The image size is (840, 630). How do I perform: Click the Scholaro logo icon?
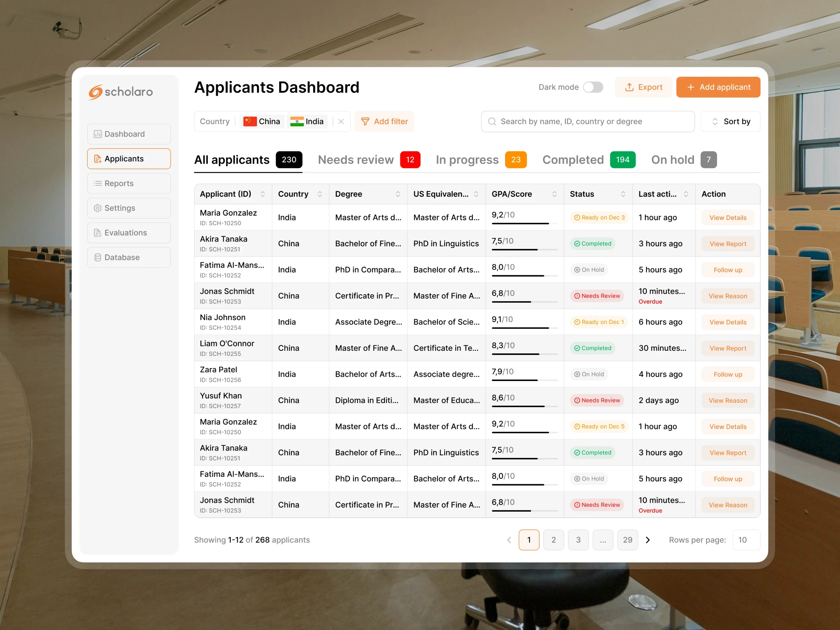click(95, 92)
